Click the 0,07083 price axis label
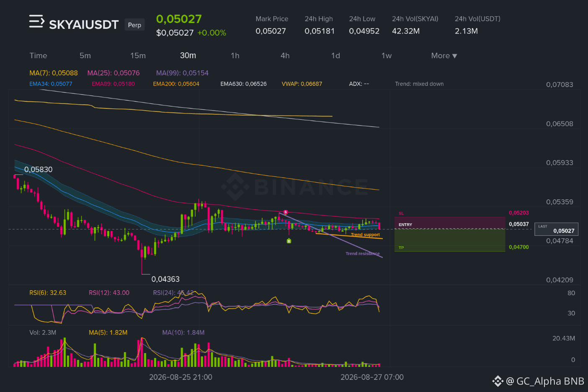Image resolution: width=588 pixels, height=392 pixels. (x=560, y=85)
